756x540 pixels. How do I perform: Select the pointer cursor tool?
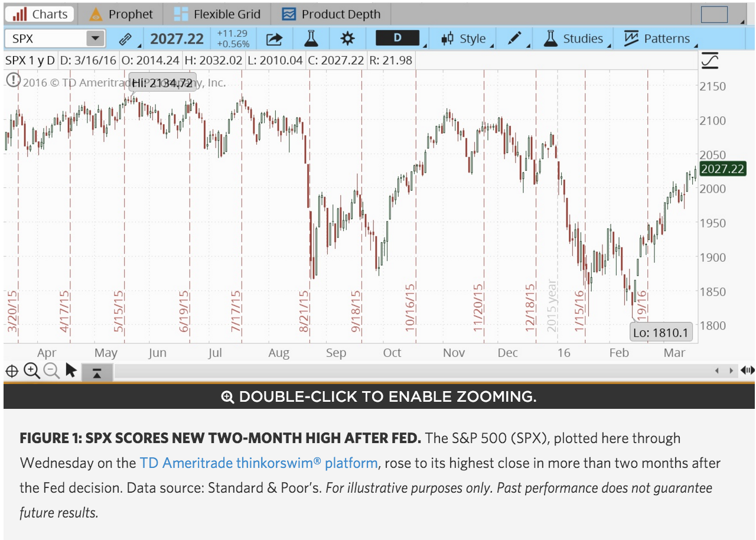pos(71,371)
